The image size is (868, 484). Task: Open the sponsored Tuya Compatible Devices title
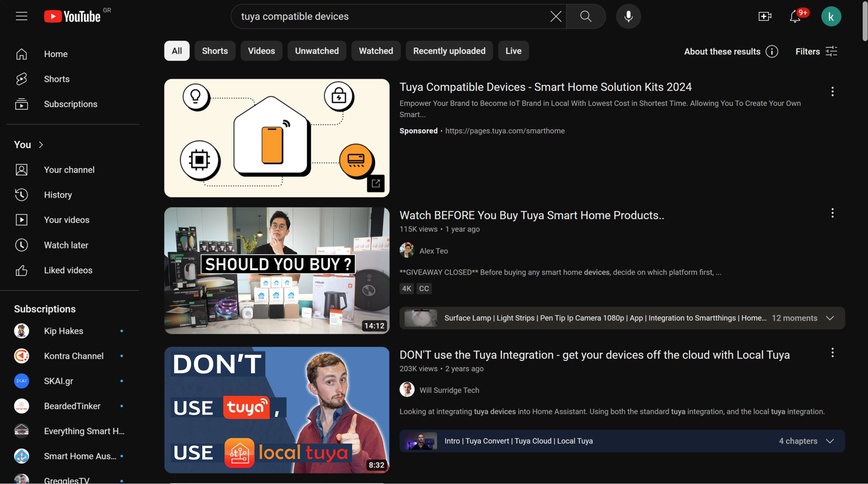(x=545, y=87)
